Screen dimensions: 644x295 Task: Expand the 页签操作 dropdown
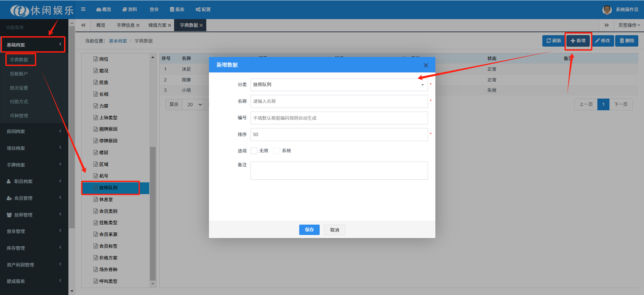point(629,25)
